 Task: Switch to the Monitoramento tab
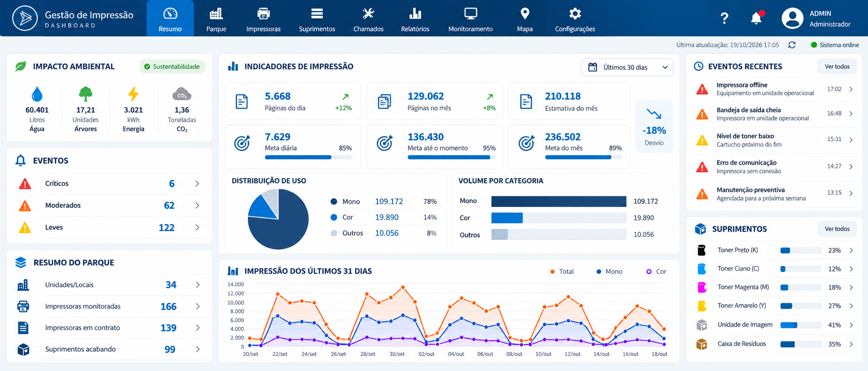(x=471, y=19)
